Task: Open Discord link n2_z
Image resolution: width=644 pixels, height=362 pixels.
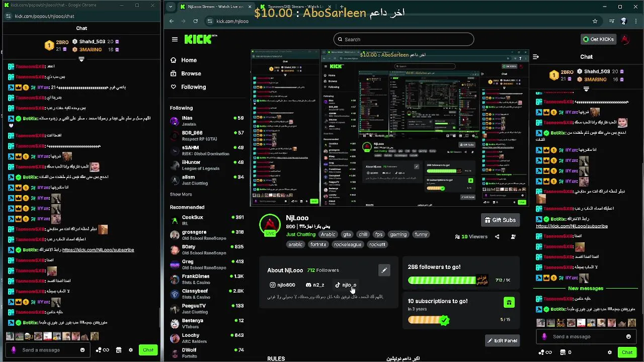Action: click(315, 285)
